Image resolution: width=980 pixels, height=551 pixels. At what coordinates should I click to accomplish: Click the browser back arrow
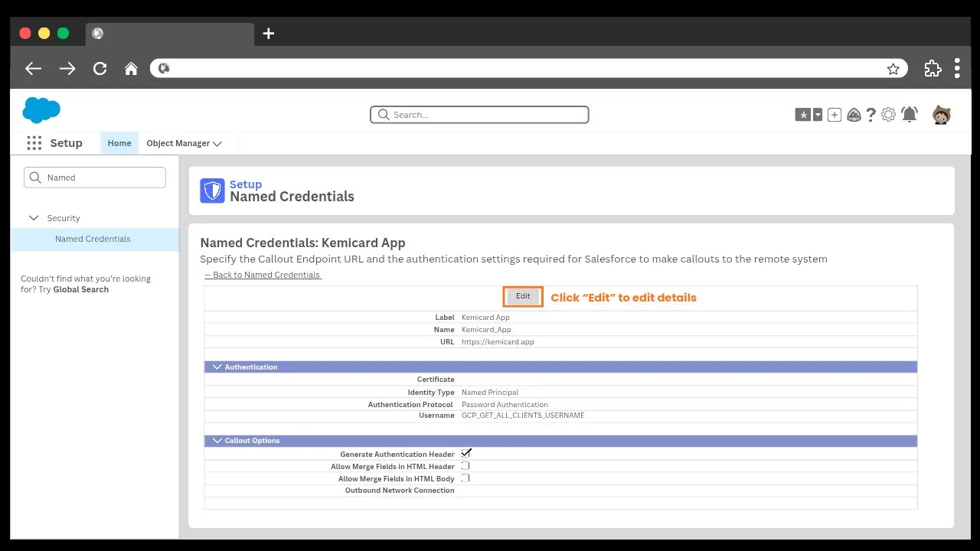[33, 69]
